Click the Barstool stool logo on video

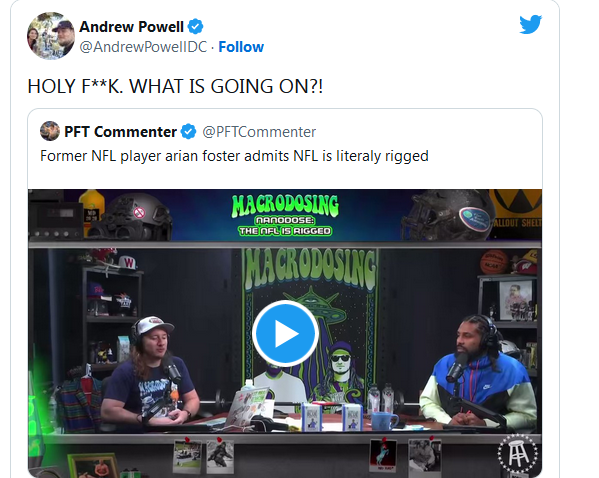(518, 453)
